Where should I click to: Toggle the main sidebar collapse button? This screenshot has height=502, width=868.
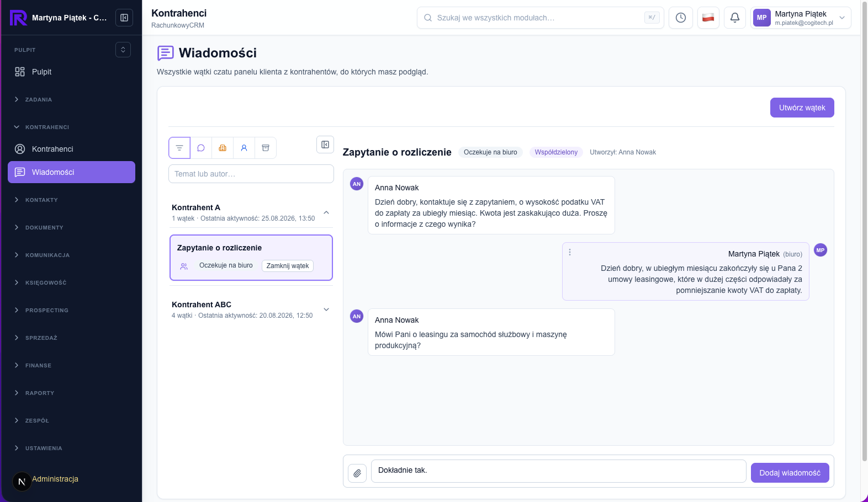click(x=124, y=18)
